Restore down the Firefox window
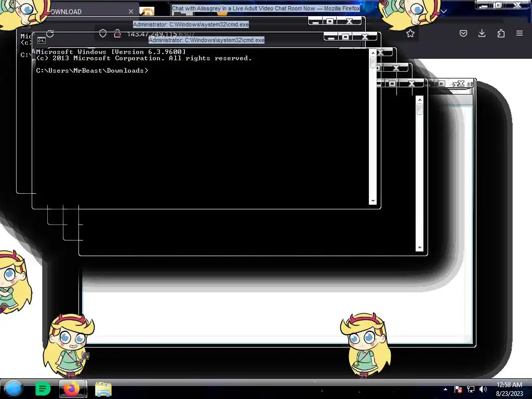The image size is (532, 399). 498,5
